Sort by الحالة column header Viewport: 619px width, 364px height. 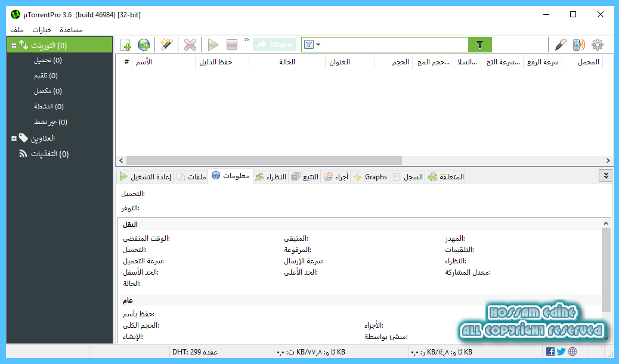tap(287, 62)
